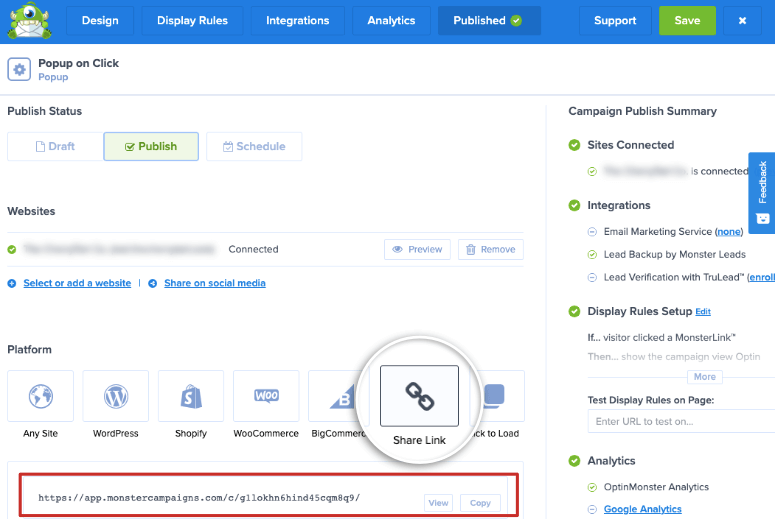Viewport: 775px width, 519px height.
Task: Open campaign settings gear icon
Action: pos(19,70)
